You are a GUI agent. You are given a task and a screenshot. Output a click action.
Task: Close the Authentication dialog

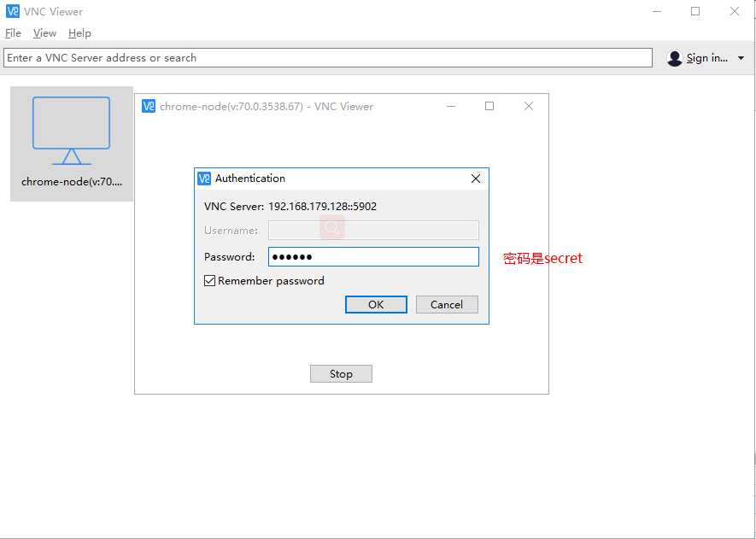click(476, 179)
